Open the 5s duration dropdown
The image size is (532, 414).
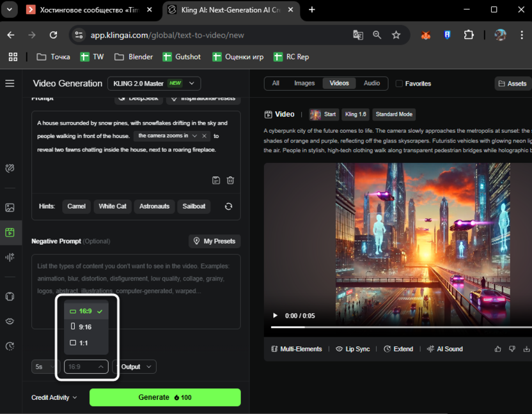pyautogui.click(x=46, y=367)
